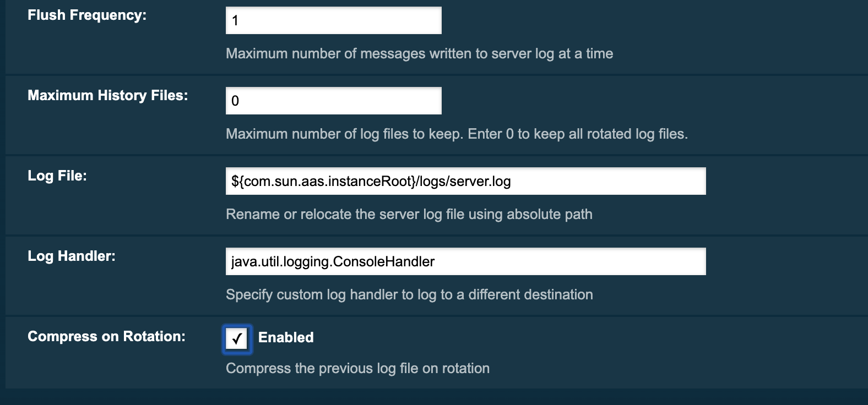Click the compress on rotation help text
This screenshot has height=405, width=868.
coord(357,369)
